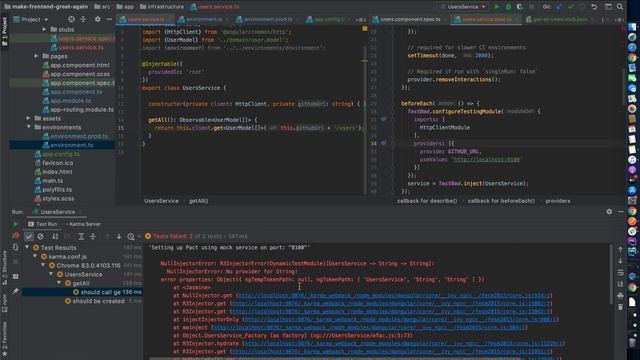The image size is (640, 360).
Task: Select the UsersService run tab
Action: point(55,212)
